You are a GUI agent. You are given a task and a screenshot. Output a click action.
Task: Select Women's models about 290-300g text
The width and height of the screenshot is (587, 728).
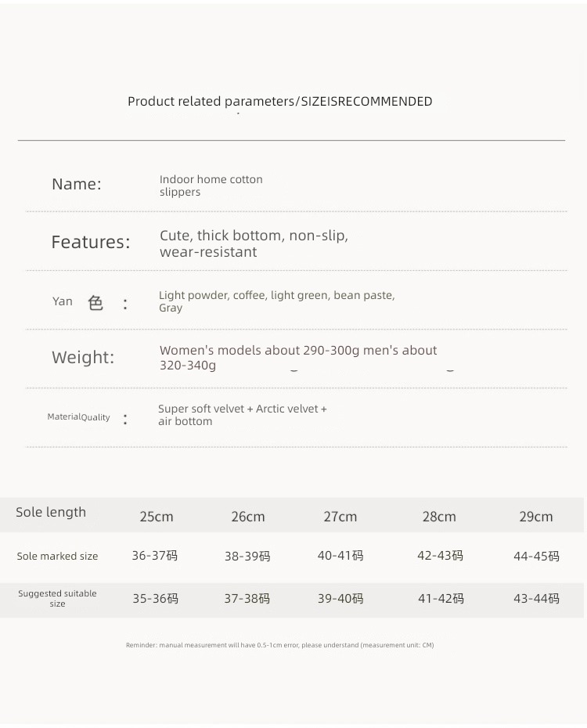click(298, 358)
